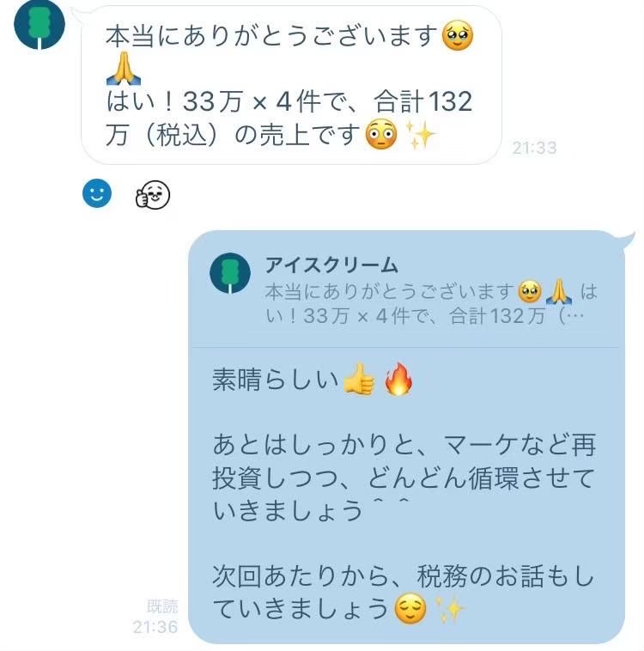Click the fire emoji after 素晴らしい
The image size is (644, 651).
(398, 380)
